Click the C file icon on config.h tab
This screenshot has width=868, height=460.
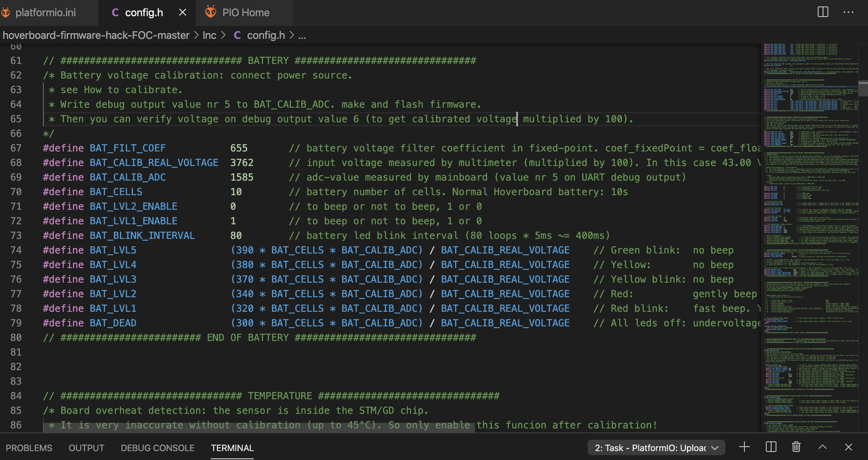(x=115, y=13)
